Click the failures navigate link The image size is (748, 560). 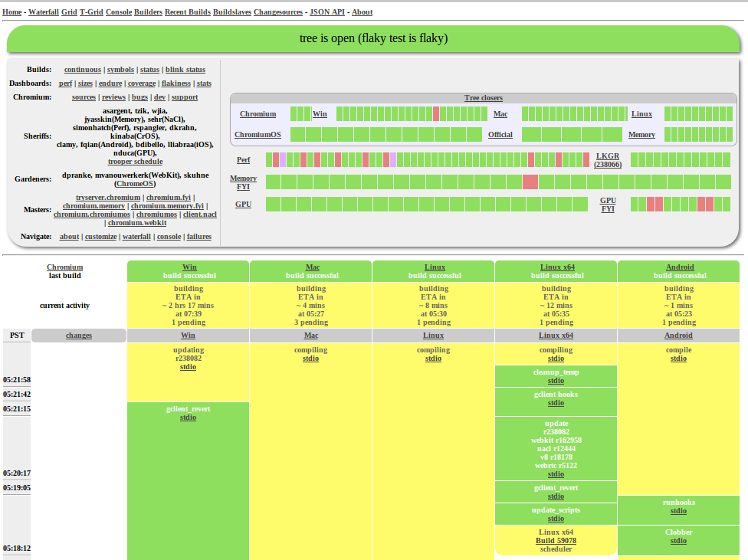click(x=199, y=237)
